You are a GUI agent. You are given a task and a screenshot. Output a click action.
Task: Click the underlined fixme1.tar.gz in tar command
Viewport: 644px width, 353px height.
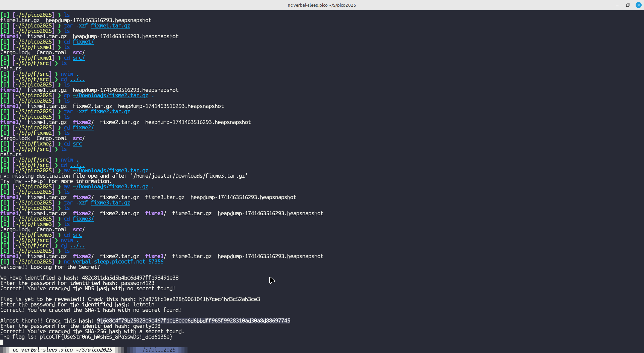(x=110, y=26)
